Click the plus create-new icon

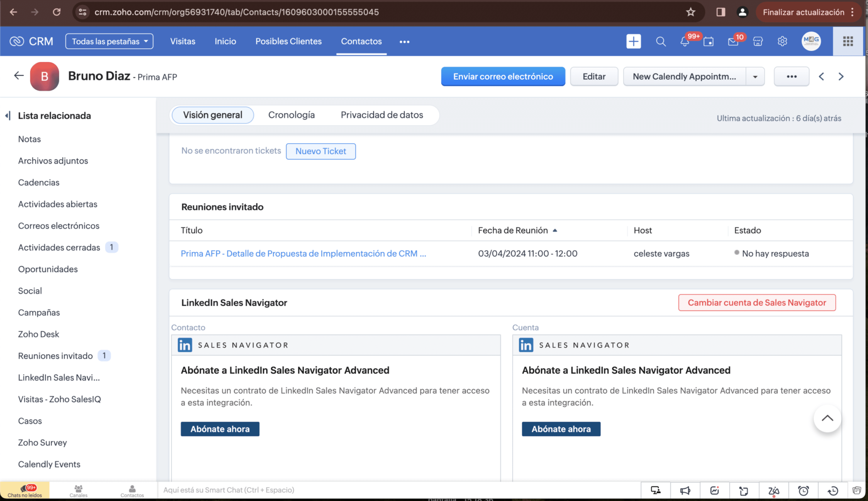(633, 41)
